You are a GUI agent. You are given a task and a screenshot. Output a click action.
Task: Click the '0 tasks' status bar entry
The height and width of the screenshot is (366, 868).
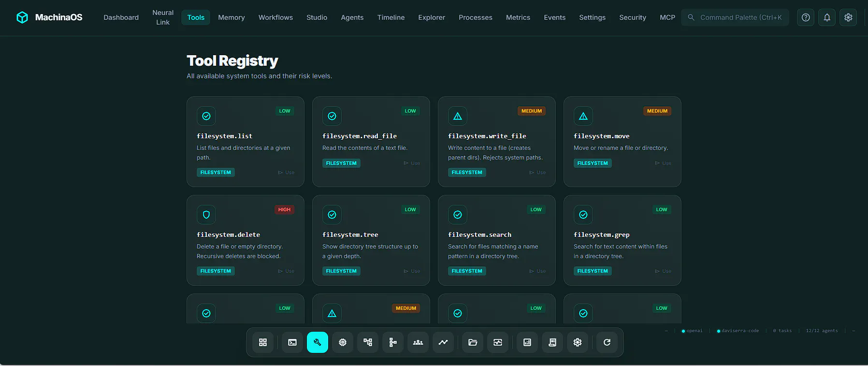pyautogui.click(x=782, y=331)
